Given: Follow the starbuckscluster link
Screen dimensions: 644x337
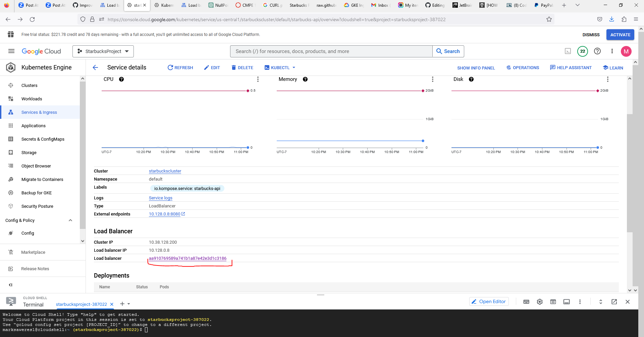Looking at the screenshot, I should pos(165,171).
